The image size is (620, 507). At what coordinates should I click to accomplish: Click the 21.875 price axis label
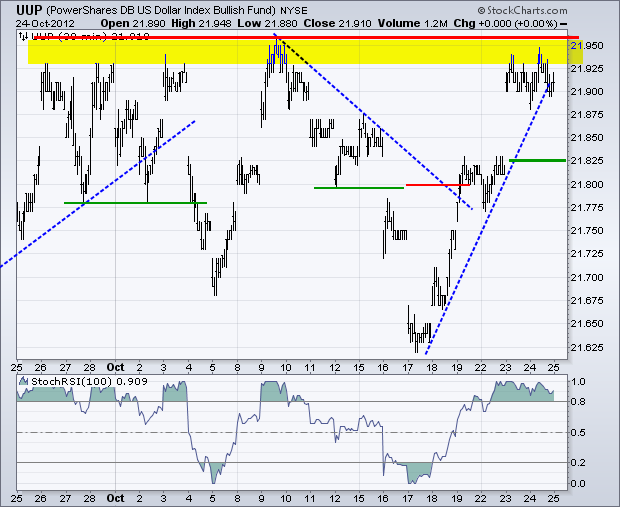point(587,114)
